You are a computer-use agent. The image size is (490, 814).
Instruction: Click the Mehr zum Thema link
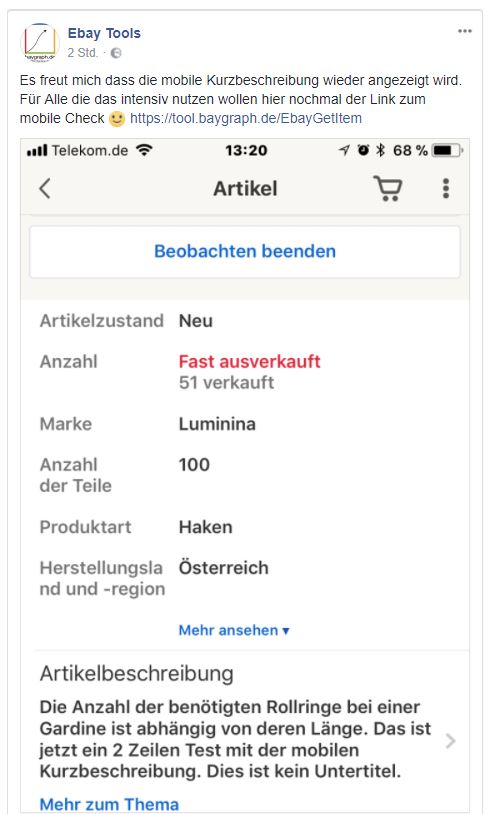click(x=109, y=804)
